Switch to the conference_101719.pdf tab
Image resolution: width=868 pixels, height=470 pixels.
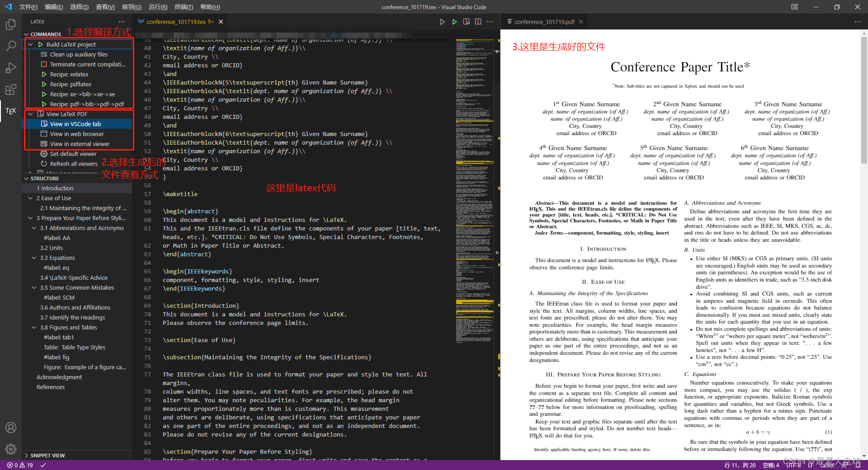click(544, 22)
